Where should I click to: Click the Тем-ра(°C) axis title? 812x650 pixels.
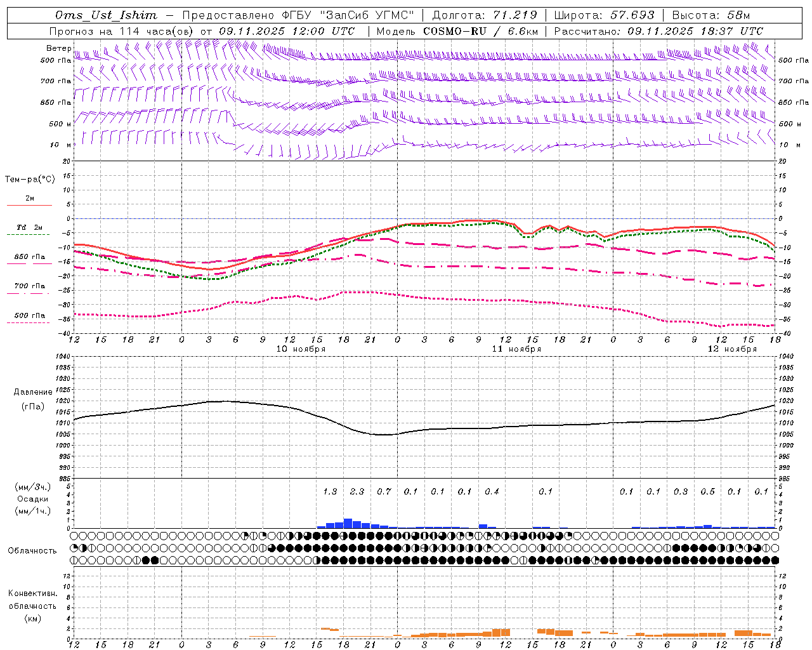coord(30,179)
